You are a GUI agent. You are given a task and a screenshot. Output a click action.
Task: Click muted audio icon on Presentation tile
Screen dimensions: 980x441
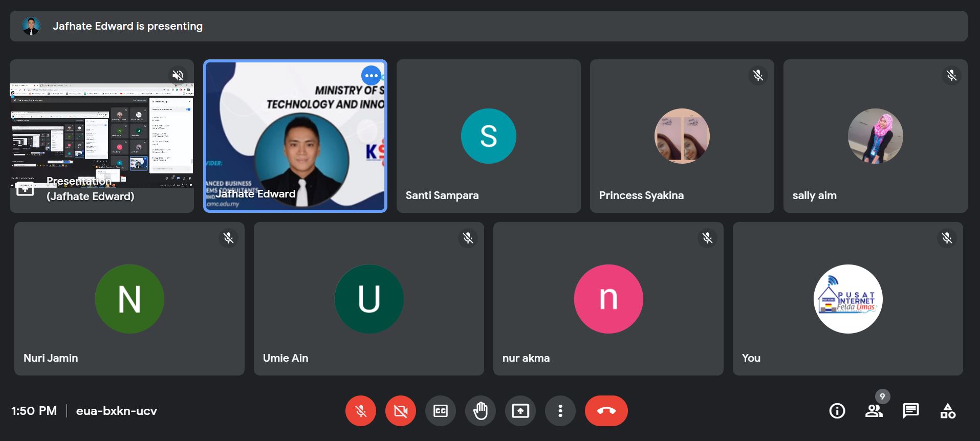tap(178, 76)
